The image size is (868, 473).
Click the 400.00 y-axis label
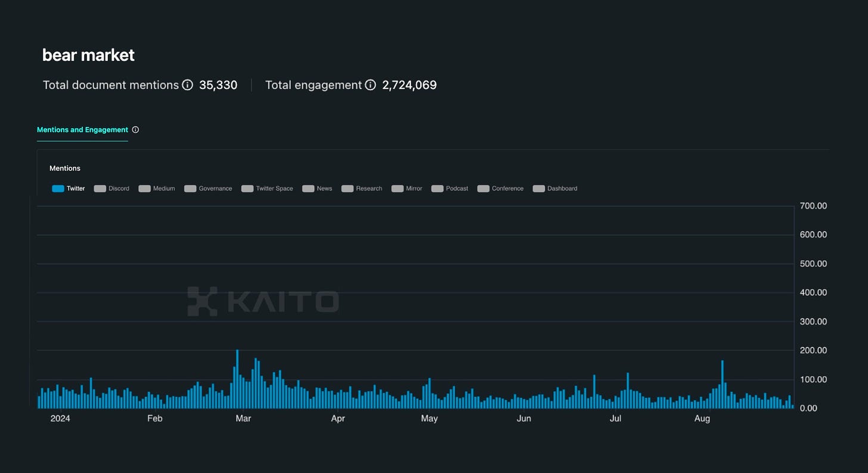point(814,293)
